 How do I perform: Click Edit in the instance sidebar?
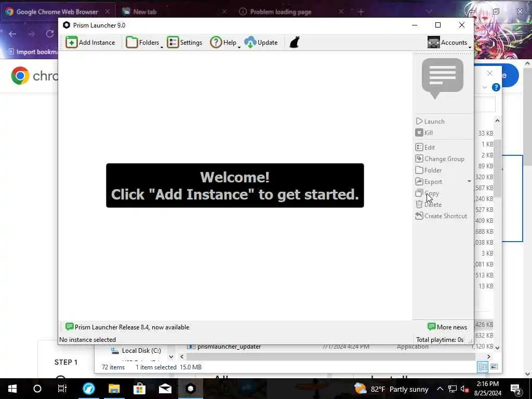(425, 147)
